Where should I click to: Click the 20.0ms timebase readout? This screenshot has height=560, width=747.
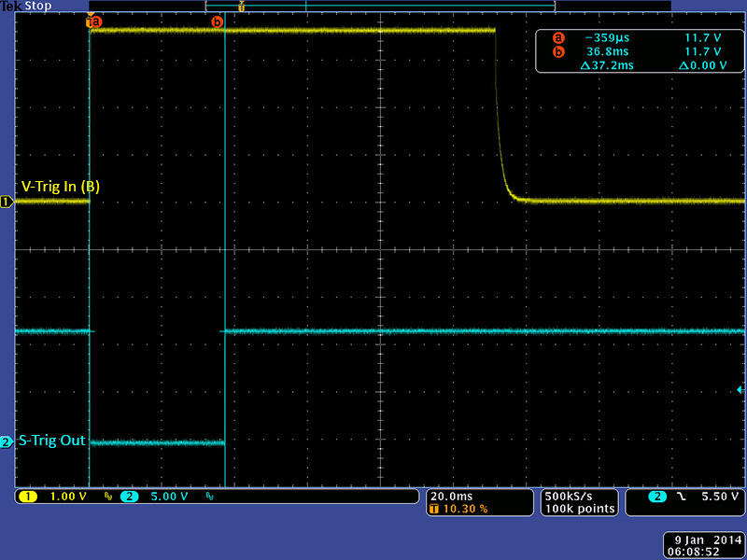pos(451,496)
